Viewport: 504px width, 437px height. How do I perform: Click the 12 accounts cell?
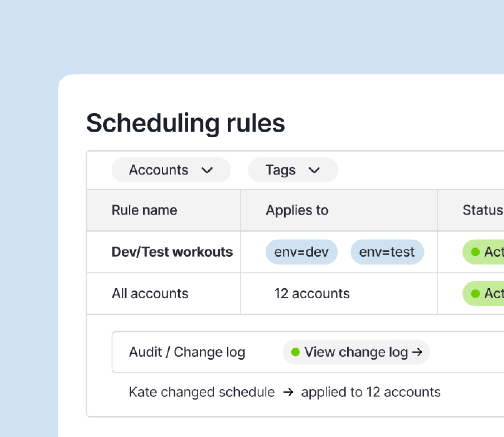tap(312, 294)
